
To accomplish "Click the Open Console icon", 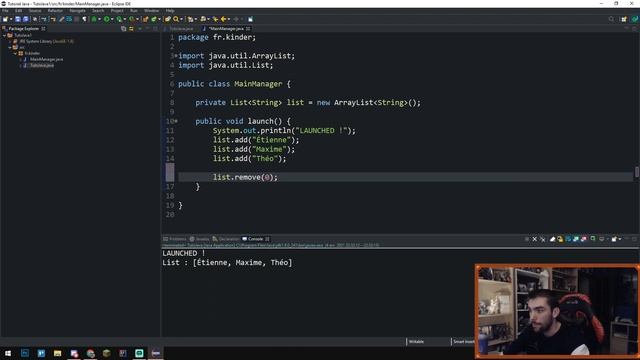I will tap(614, 239).
